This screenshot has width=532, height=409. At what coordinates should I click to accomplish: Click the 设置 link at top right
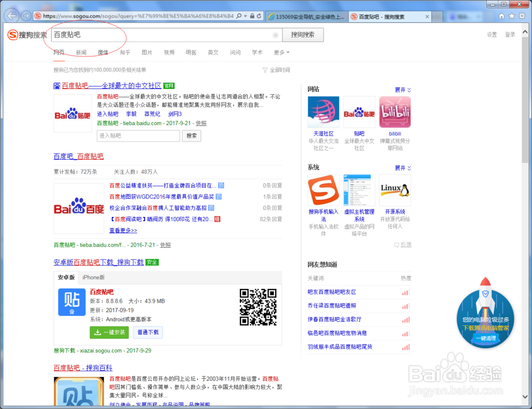492,35
